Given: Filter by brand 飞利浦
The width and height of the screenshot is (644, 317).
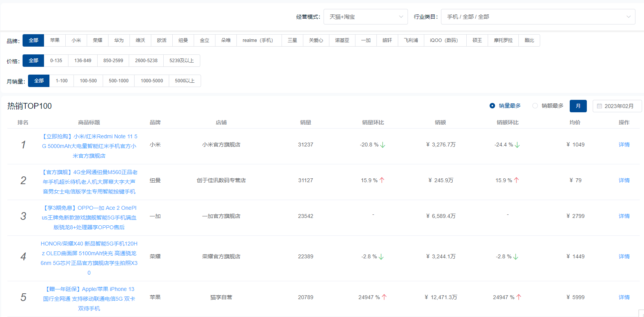Looking at the screenshot, I should click(x=411, y=40).
